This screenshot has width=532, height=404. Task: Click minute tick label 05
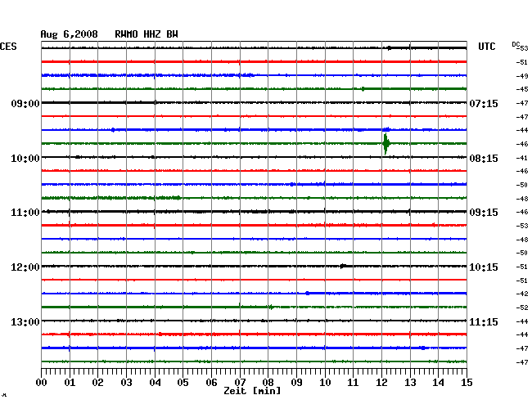pos(183,382)
